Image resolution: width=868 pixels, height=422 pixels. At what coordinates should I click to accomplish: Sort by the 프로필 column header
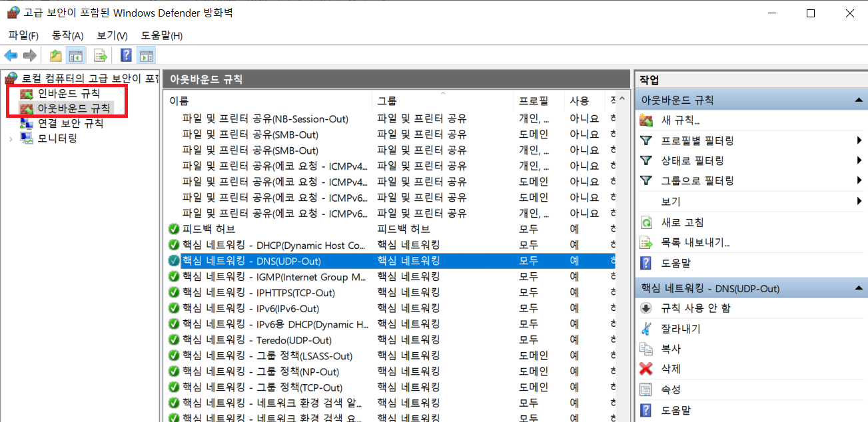point(539,101)
